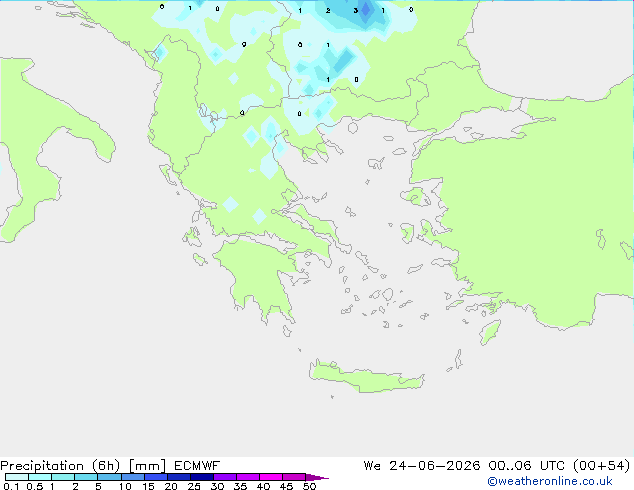Screen dimensions: 634x490
Task: Click the legend label "15"
Action: [148, 486]
